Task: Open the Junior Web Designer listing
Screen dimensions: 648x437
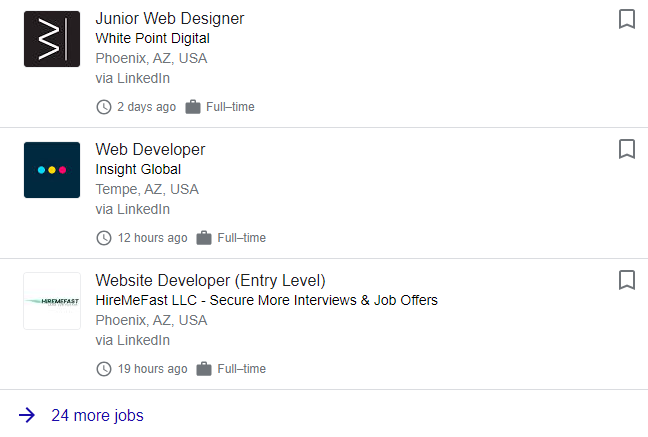Action: [x=169, y=19]
